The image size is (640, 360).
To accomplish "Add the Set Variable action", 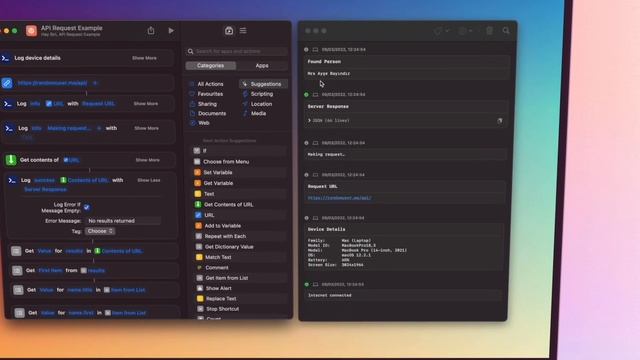I will tap(240, 172).
